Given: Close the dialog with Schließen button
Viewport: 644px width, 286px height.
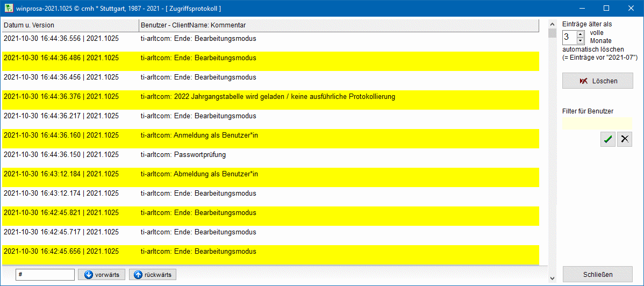Looking at the screenshot, I should tap(597, 274).
